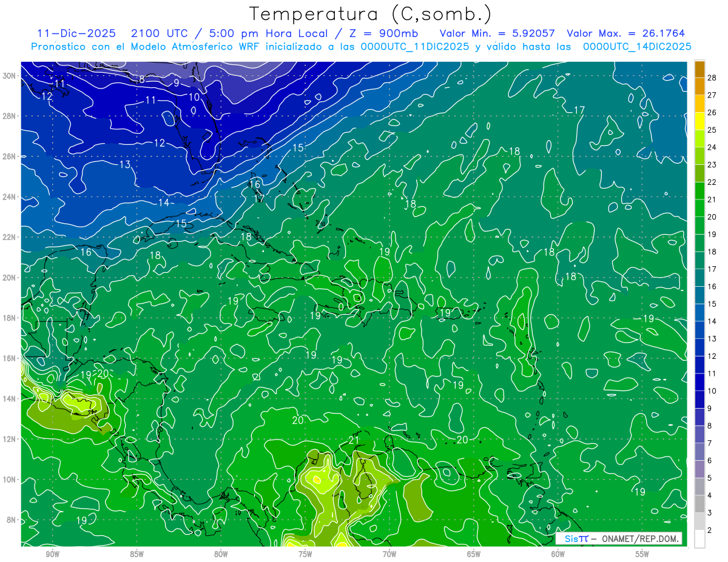Select the '0000UTC_14DIC2025' valid-until text
Viewport: 728px width, 562px height.
[637, 46]
